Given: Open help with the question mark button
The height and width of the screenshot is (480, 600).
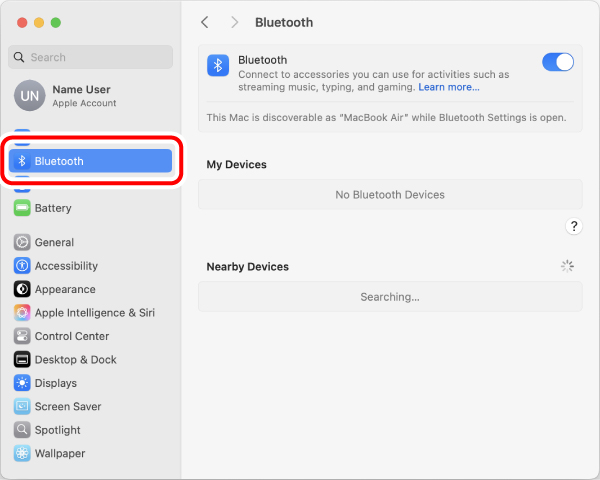Looking at the screenshot, I should (x=574, y=226).
